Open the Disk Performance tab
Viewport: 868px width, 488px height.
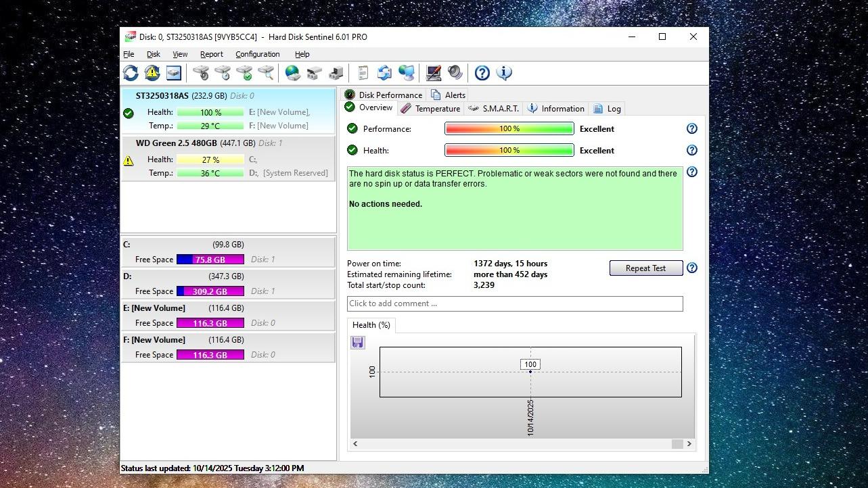(384, 95)
